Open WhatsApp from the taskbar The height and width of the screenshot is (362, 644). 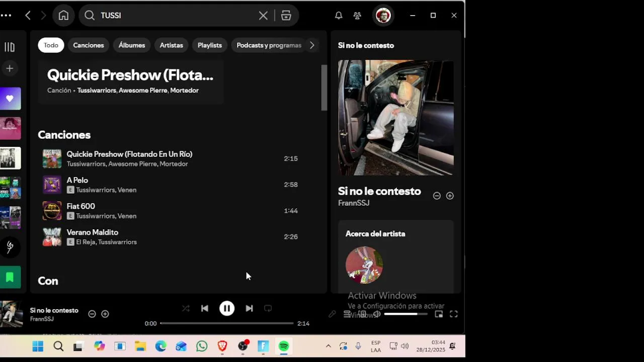202,346
